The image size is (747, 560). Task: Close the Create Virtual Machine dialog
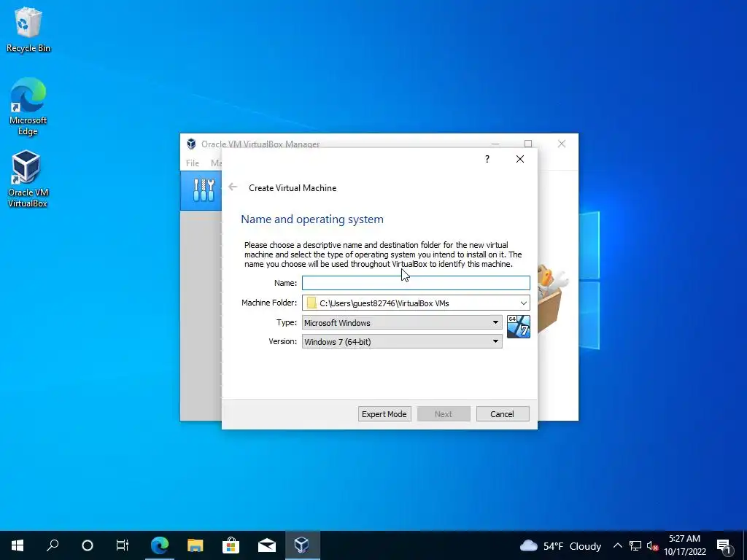tap(519, 159)
